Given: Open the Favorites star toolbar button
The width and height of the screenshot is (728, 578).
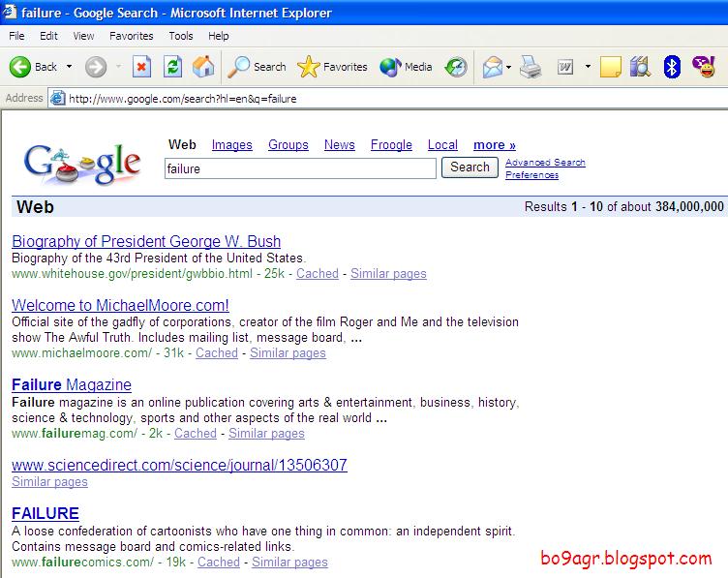Looking at the screenshot, I should pos(332,67).
